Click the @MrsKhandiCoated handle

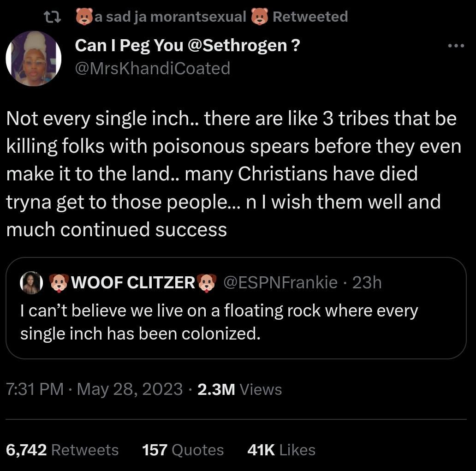(x=152, y=68)
